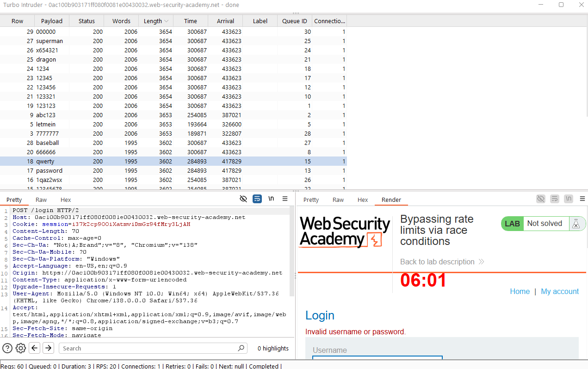The image size is (588, 369).
Task: Switch request view to the Raw tab
Action: (x=41, y=200)
